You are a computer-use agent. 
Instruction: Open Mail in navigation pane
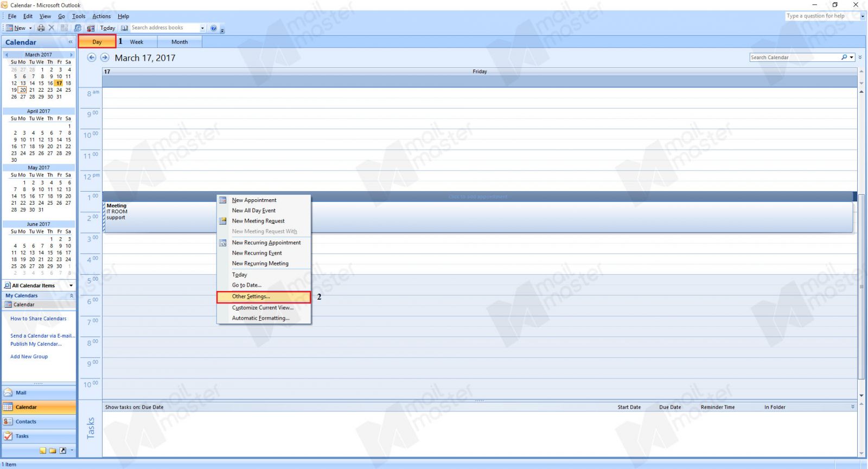click(x=39, y=392)
